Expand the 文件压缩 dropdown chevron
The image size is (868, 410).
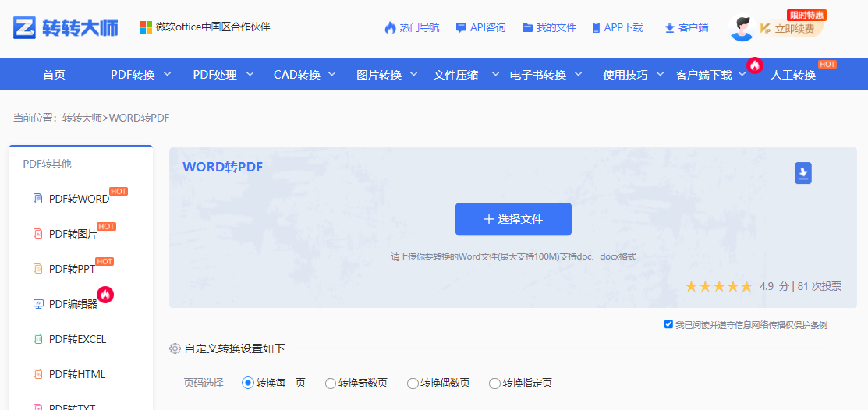(x=495, y=73)
